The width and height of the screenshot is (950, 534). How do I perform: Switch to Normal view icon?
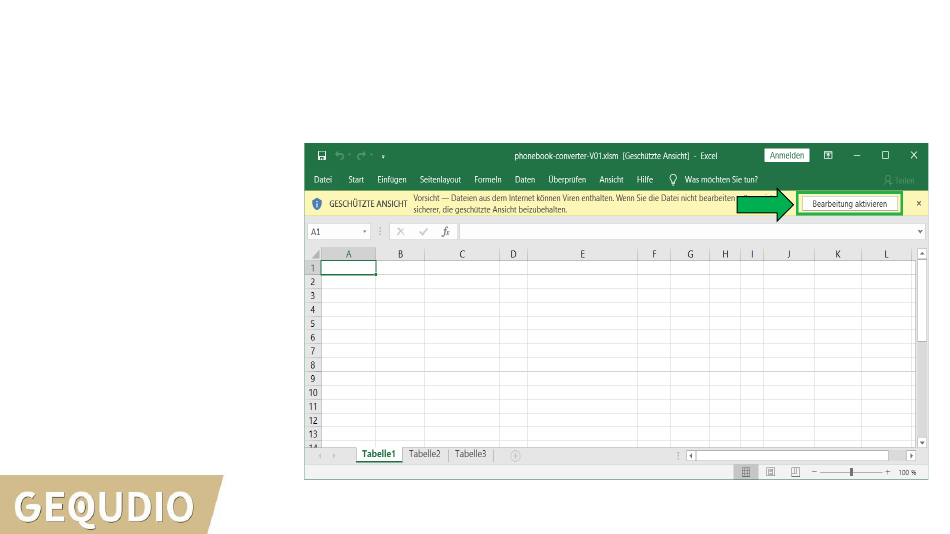click(746, 472)
